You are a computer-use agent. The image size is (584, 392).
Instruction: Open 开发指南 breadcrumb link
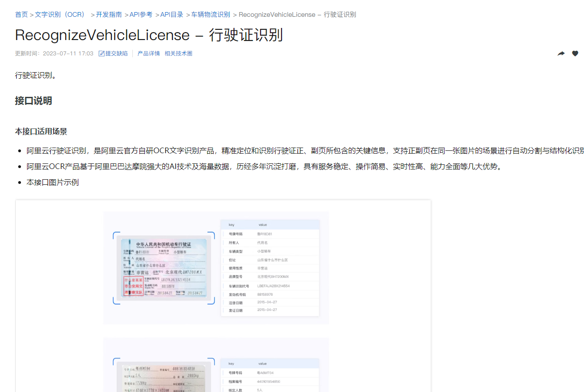[109, 14]
